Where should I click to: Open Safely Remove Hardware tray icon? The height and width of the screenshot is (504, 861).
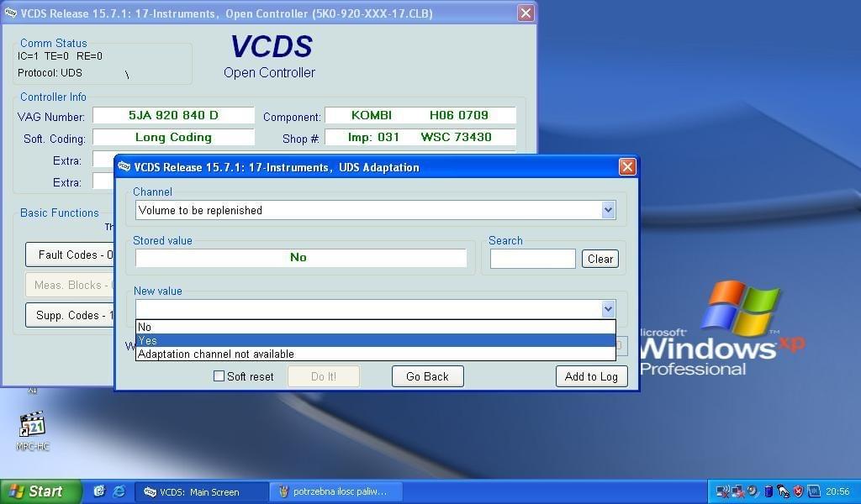tap(784, 491)
